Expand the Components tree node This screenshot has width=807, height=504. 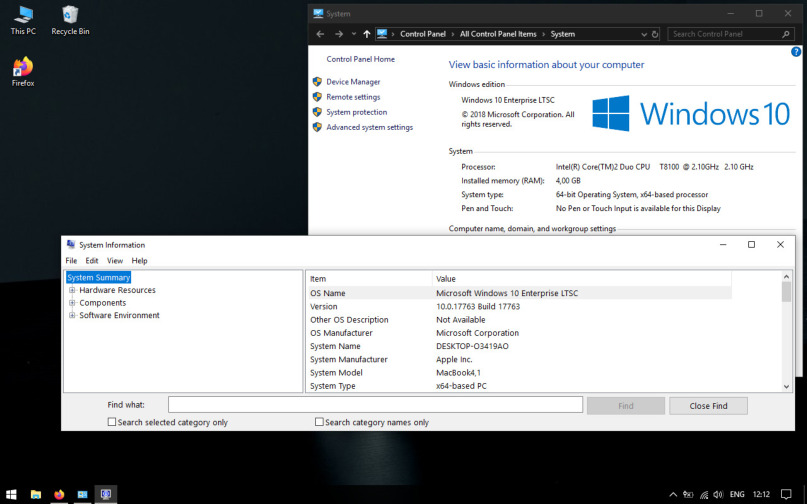72,303
